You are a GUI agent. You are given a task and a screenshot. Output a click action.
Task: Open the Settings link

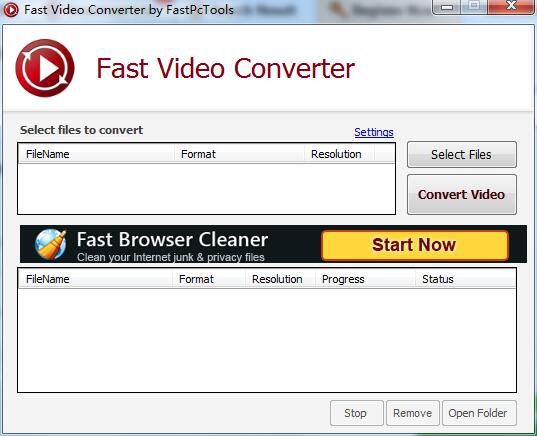click(x=374, y=132)
